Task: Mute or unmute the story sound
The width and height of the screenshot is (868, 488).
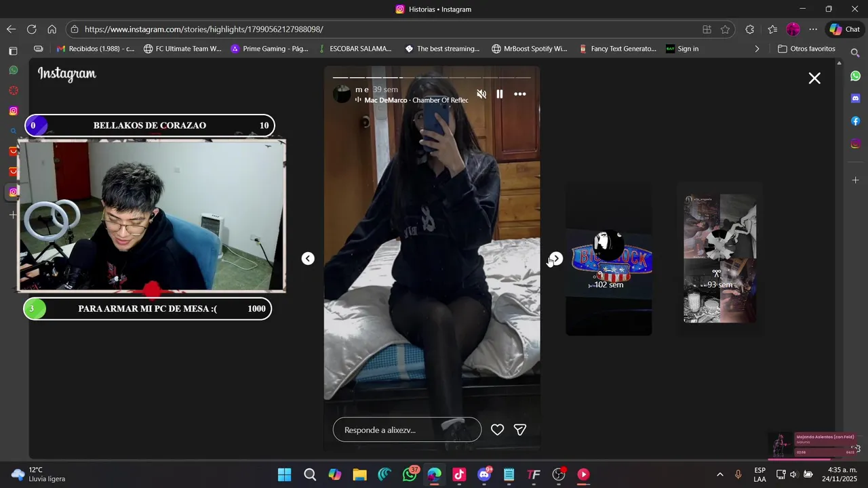Action: (x=481, y=94)
